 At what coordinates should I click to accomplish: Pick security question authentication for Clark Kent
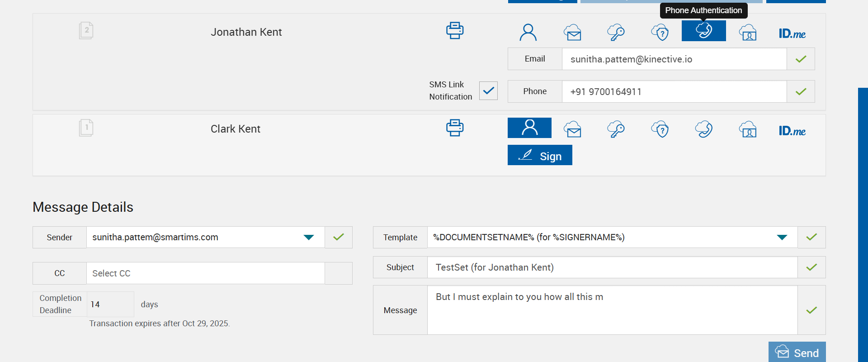660,130
